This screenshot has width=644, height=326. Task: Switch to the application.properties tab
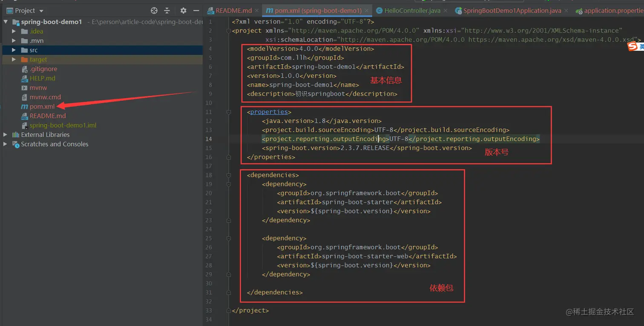(x=609, y=11)
